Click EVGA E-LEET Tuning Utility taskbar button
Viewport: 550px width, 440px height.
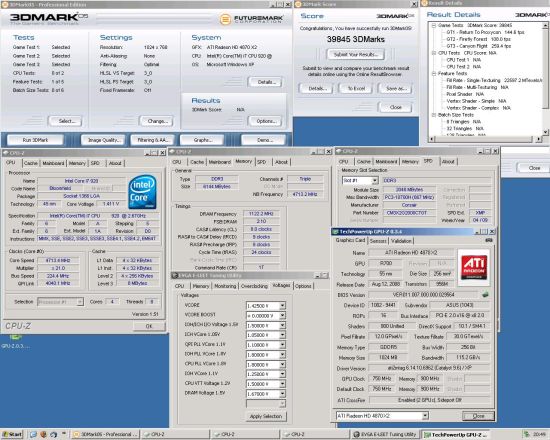point(385,434)
